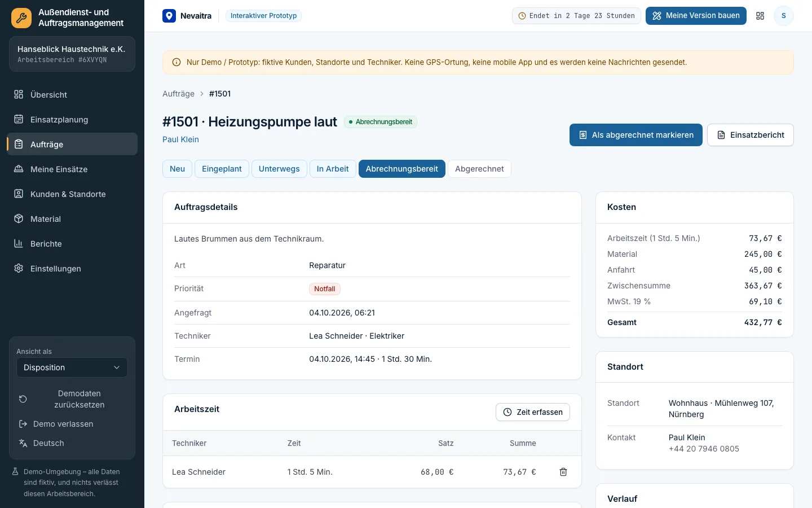Image resolution: width=812 pixels, height=508 pixels.
Task: Delete Lea Schneider time entry trash icon
Action: (563, 472)
